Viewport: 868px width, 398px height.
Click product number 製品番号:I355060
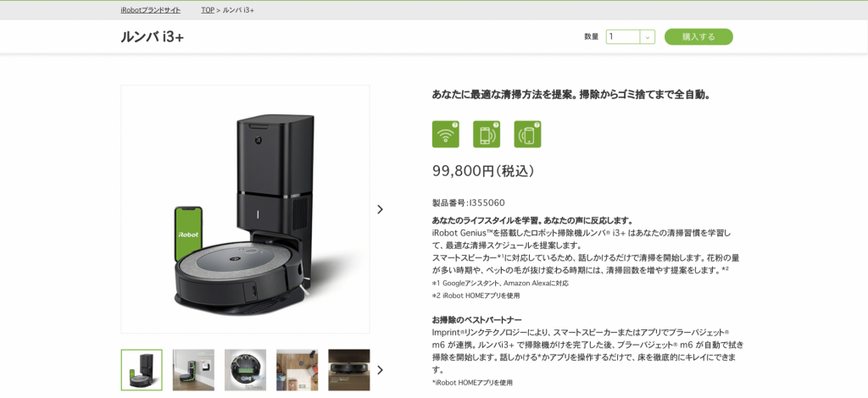[x=468, y=203]
